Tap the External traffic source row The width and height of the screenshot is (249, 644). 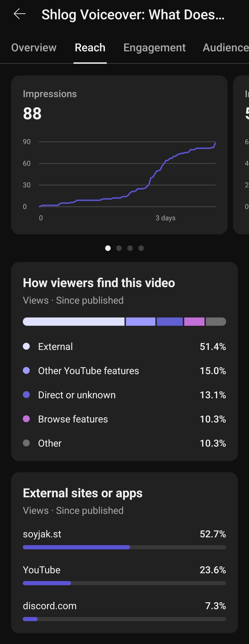pos(124,347)
